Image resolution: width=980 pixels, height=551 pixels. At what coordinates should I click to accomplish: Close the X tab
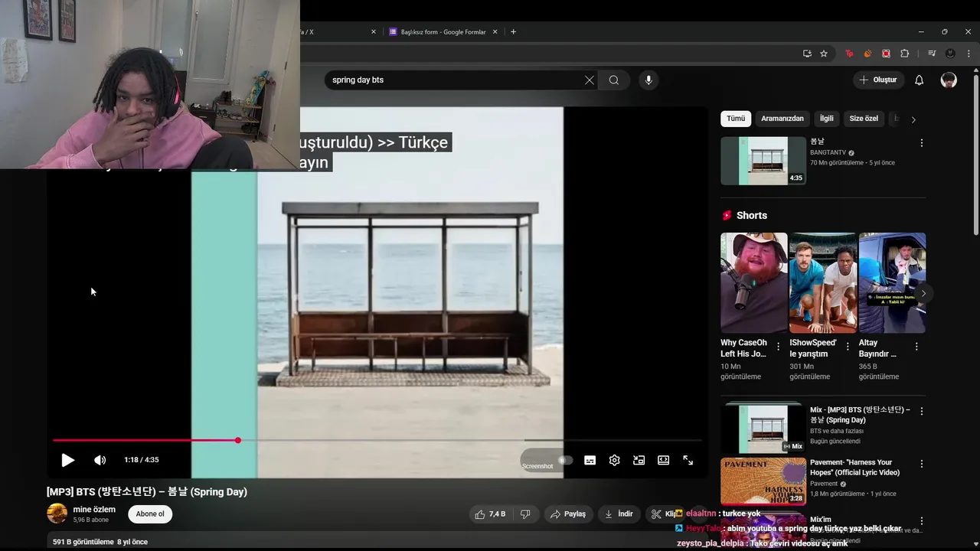[374, 32]
